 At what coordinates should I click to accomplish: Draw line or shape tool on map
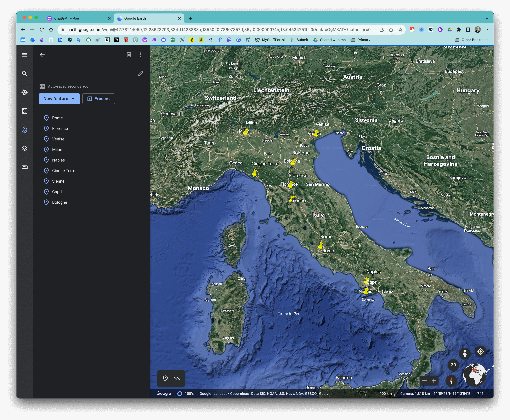(177, 378)
